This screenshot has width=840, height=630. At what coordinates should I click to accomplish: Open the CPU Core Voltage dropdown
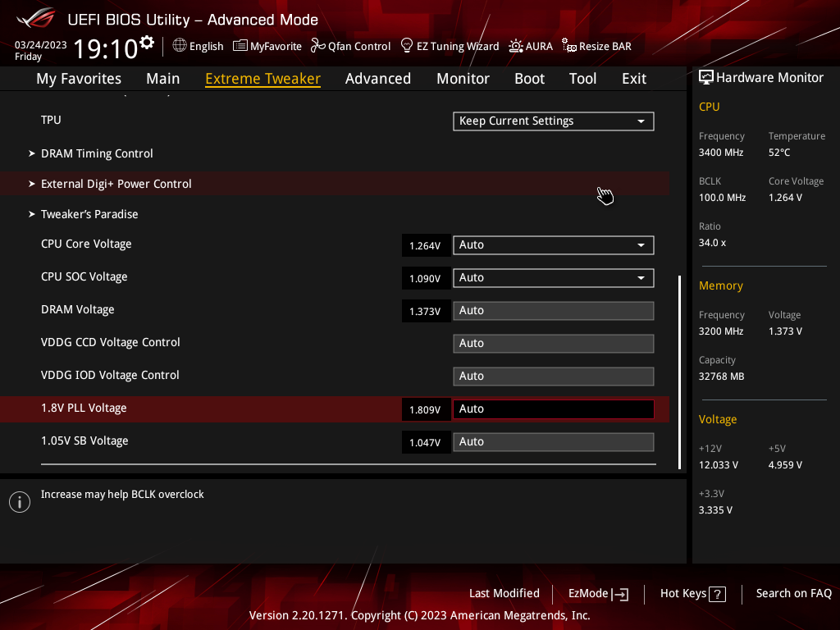pos(554,244)
